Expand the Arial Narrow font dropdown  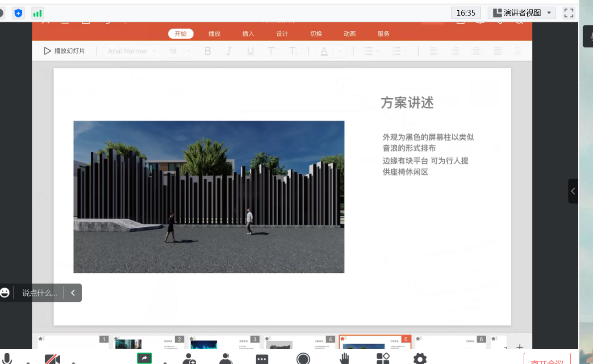click(132, 51)
